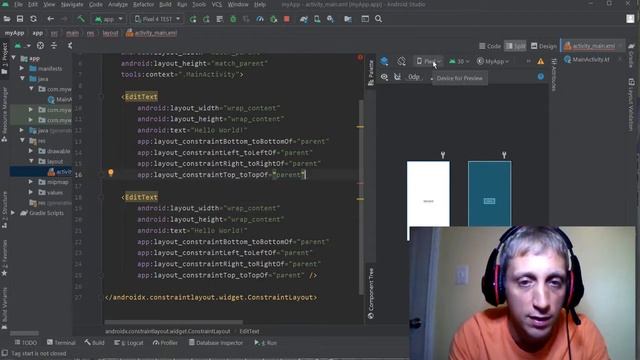Click the Collapse All icon in project panel
Viewport: 640px width, 360px height.
click(x=54, y=45)
